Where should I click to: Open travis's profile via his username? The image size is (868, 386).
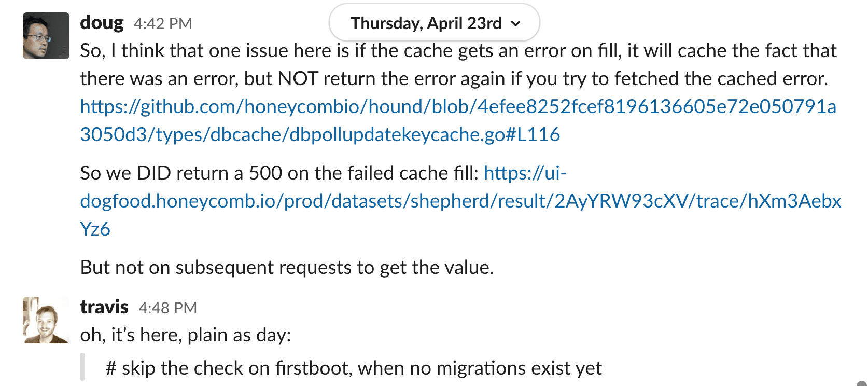tap(104, 307)
